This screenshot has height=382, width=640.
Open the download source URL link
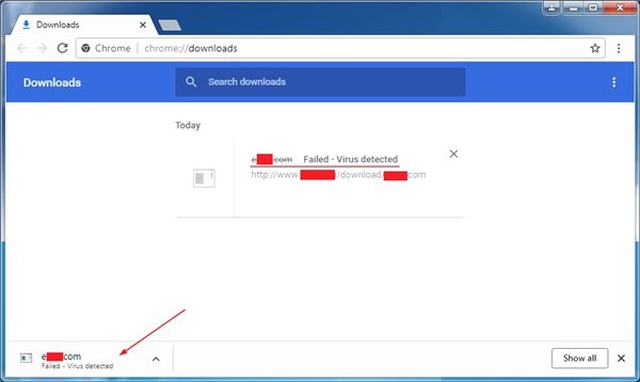coord(338,175)
